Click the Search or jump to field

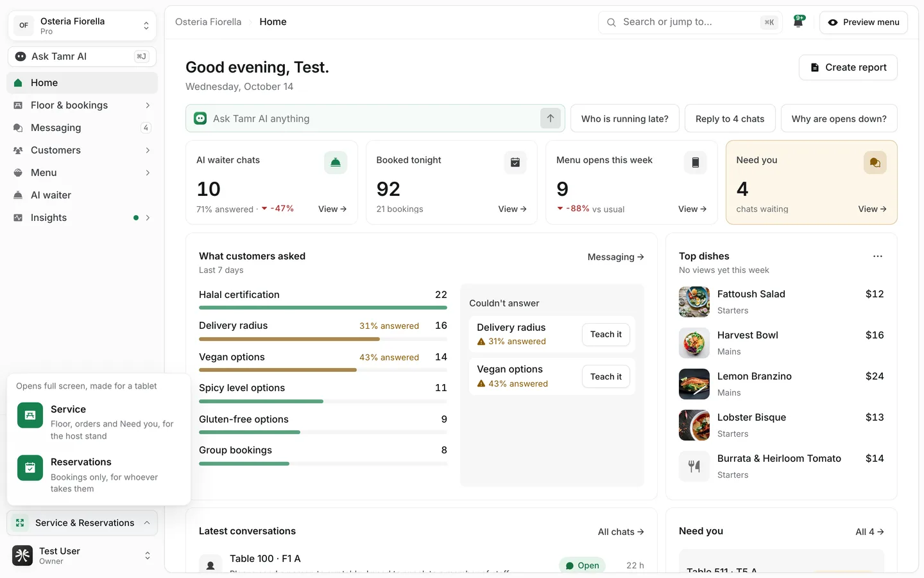pyautogui.click(x=690, y=22)
